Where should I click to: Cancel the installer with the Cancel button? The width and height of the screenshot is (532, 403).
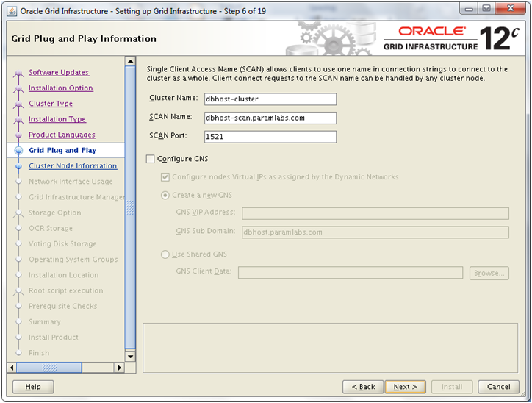[x=498, y=387]
